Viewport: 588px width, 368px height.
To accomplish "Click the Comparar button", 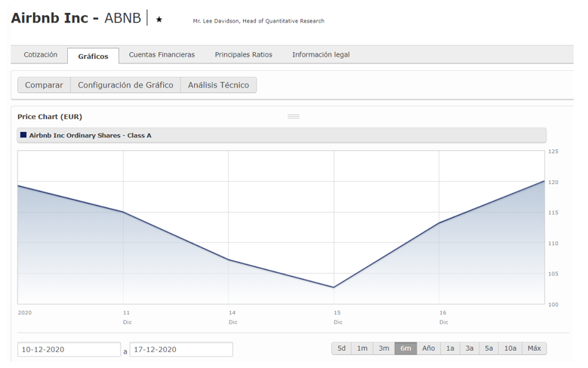I will (x=44, y=85).
